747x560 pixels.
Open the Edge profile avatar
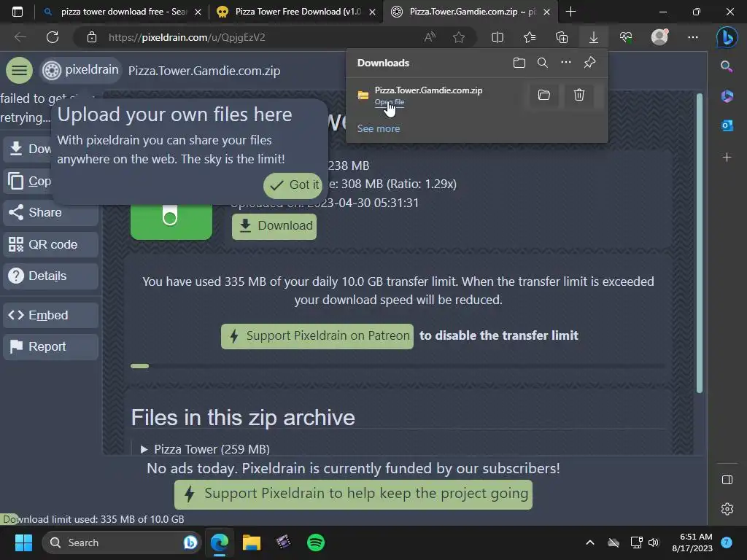click(659, 37)
